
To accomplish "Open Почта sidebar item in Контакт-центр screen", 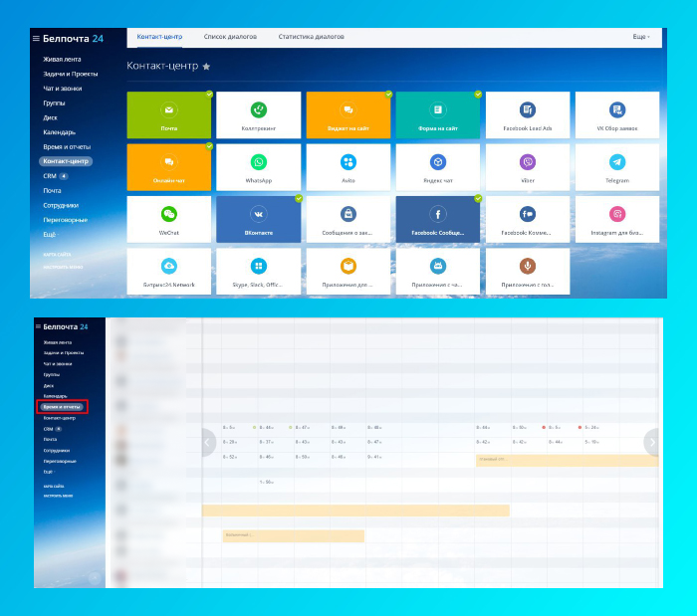I will (52, 190).
